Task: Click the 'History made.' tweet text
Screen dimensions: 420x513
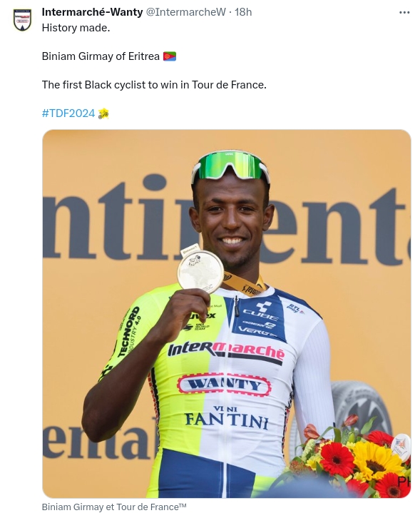Action: pyautogui.click(x=76, y=28)
